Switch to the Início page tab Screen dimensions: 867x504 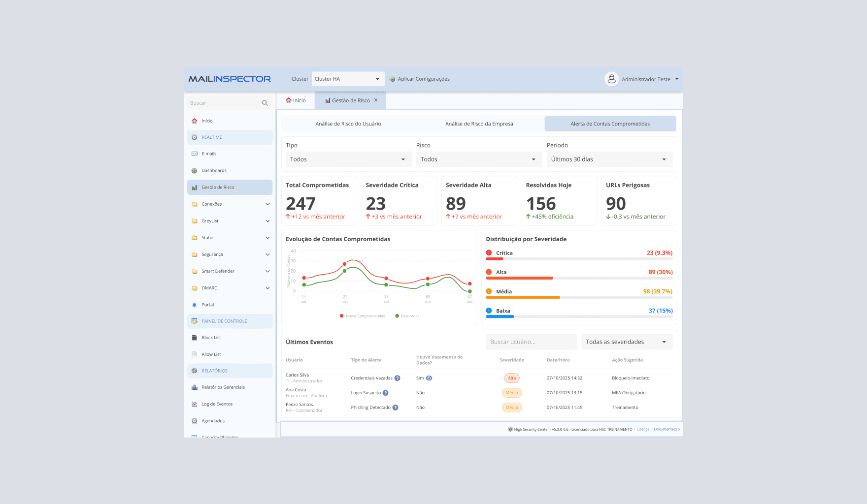point(296,100)
